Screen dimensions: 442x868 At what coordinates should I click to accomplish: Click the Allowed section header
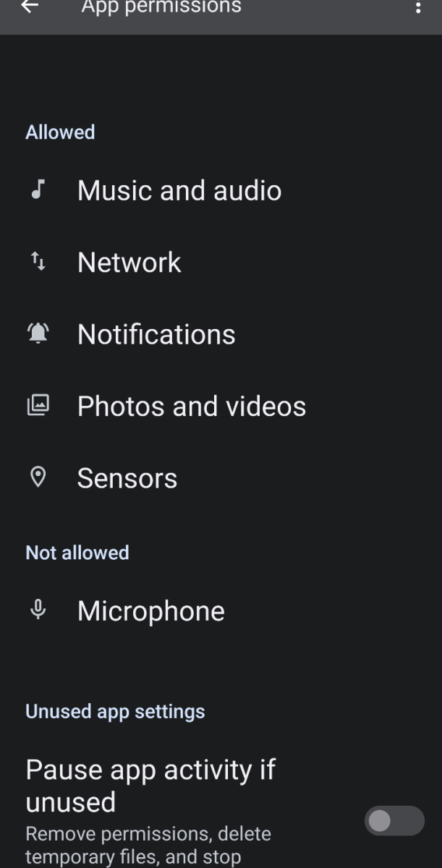(60, 132)
